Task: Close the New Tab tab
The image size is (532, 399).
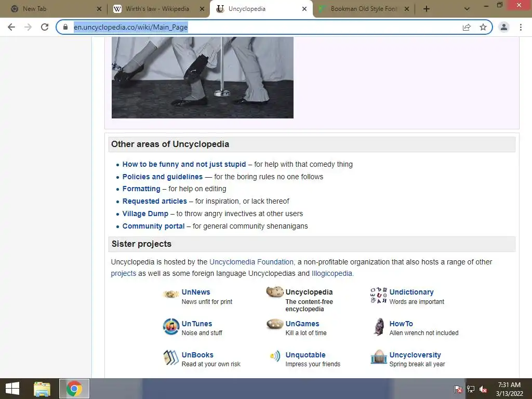Action: [99, 9]
